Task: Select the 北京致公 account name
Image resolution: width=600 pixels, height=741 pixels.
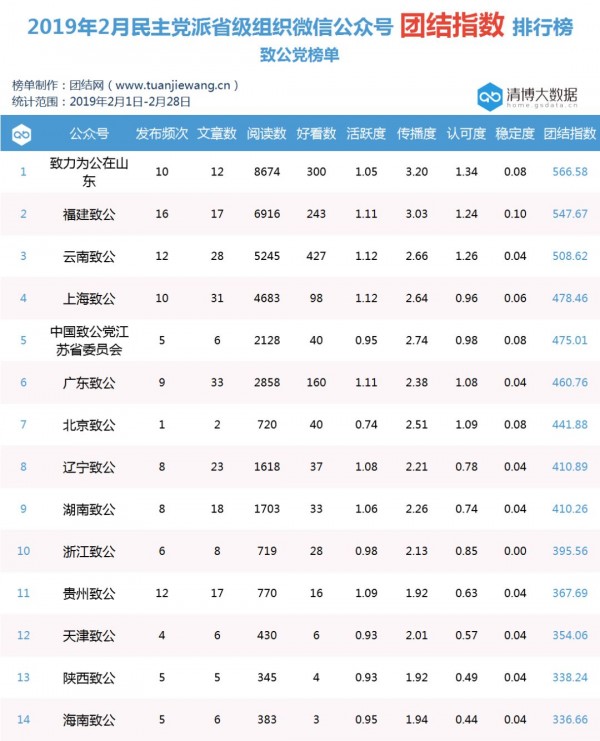Action: click(89, 425)
